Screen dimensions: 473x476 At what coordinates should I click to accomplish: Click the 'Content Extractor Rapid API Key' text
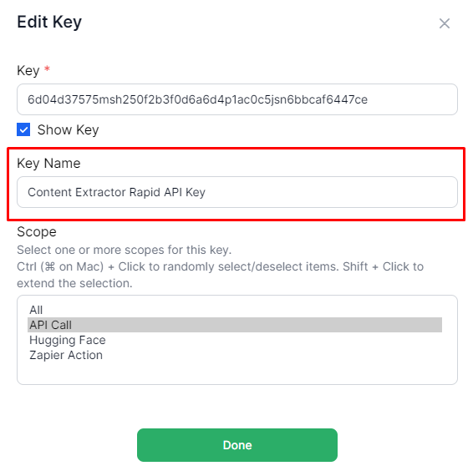117,192
